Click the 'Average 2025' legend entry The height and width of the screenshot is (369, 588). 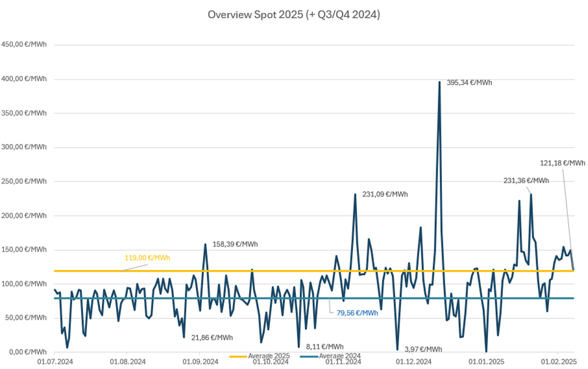(x=270, y=356)
